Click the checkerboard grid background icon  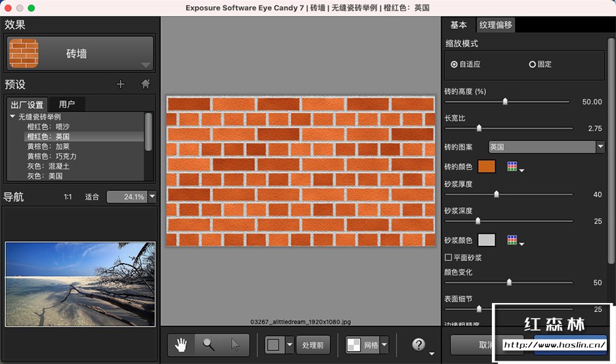[x=353, y=345]
